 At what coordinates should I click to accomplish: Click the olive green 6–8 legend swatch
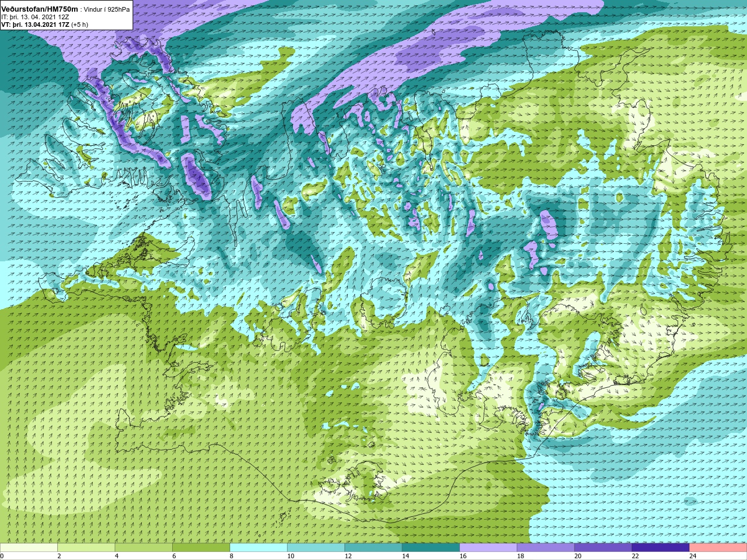[201, 548]
